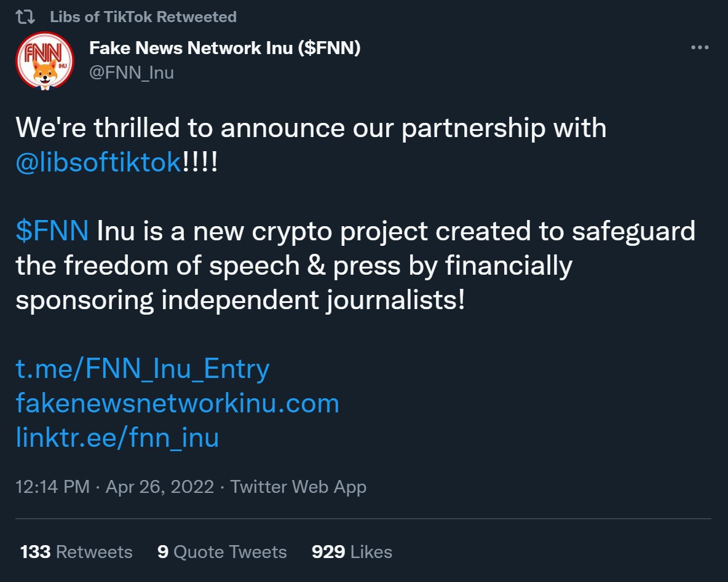This screenshot has width=728, height=582.
Task: Go to fakenewsnetworkinu.com
Action: (x=177, y=403)
